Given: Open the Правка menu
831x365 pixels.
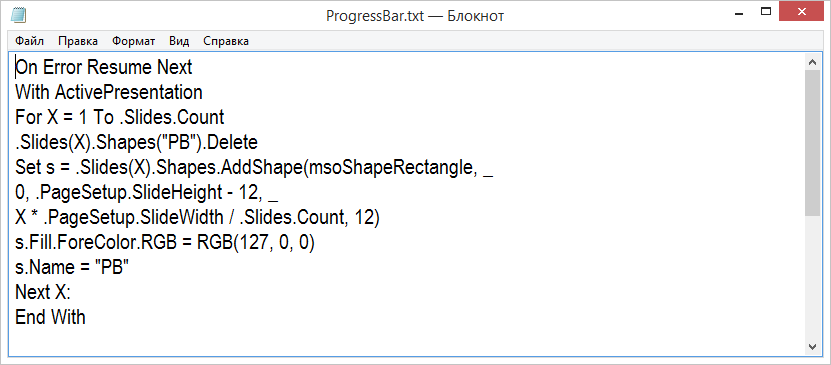Looking at the screenshot, I should point(78,41).
